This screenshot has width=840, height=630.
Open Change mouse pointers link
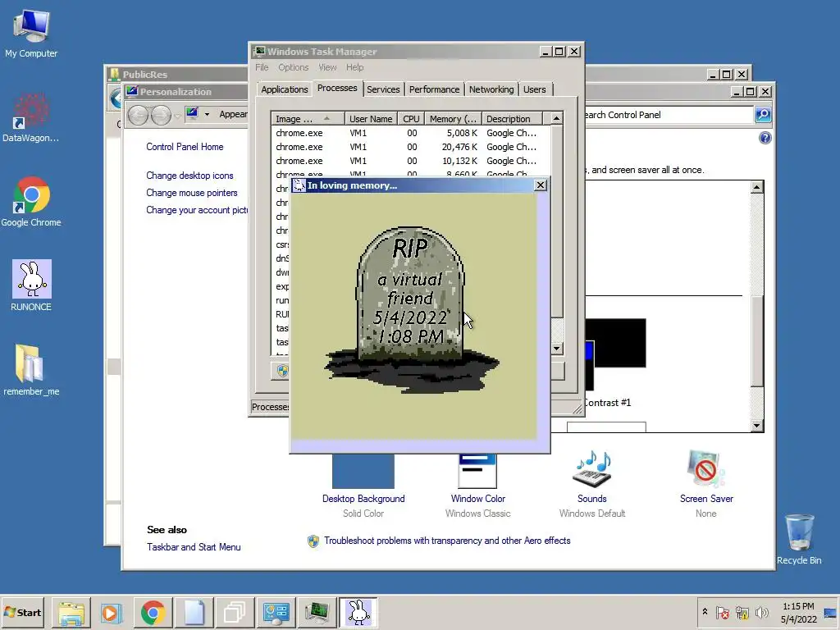(192, 193)
